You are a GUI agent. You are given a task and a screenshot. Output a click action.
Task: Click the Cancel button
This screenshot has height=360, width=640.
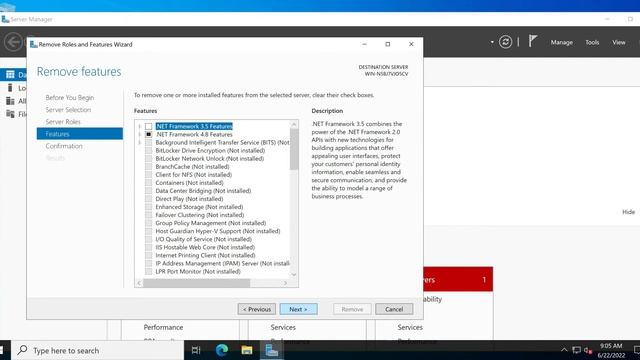[x=394, y=309]
